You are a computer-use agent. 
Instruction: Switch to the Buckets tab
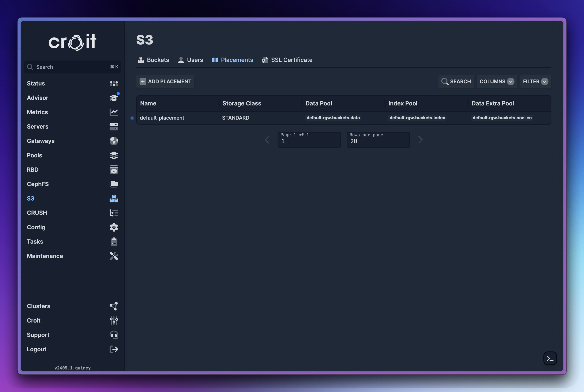pyautogui.click(x=153, y=60)
